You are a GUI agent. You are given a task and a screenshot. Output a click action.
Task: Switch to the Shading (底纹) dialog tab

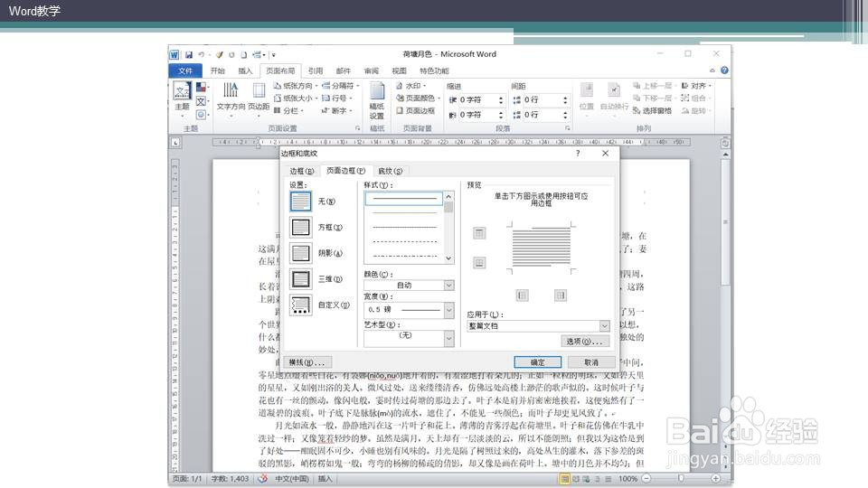[x=391, y=171]
